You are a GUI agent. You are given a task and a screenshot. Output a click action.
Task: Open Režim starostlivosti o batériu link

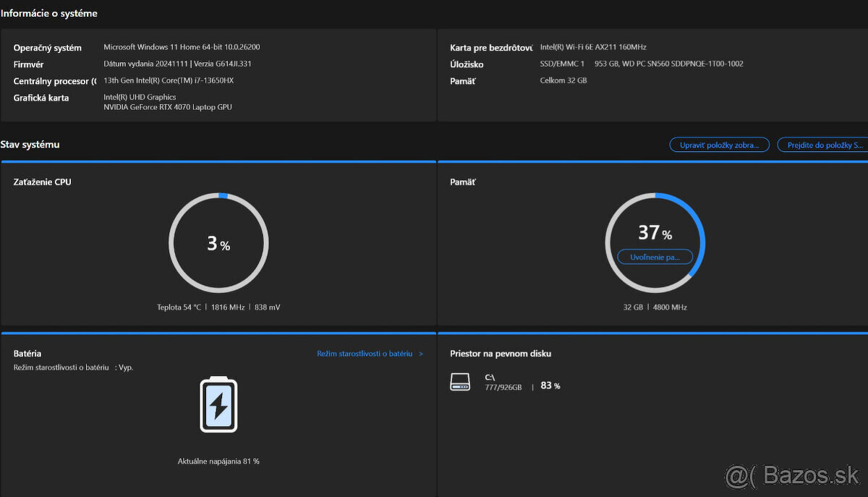tap(365, 354)
